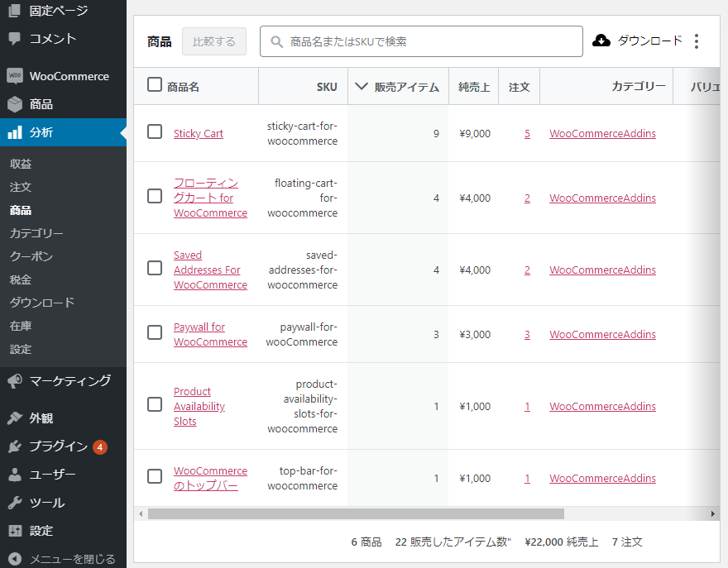This screenshot has height=568, width=728.
Task: Click the ツール wrench icon
Action: [15, 503]
